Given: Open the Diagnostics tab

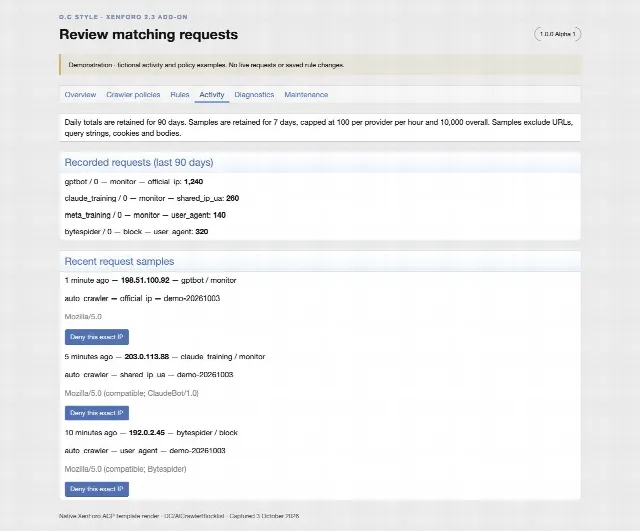Looking at the screenshot, I should [x=254, y=95].
